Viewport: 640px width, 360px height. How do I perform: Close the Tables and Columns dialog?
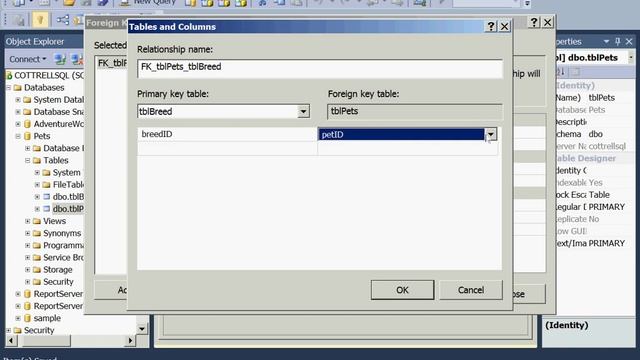pyautogui.click(x=504, y=27)
